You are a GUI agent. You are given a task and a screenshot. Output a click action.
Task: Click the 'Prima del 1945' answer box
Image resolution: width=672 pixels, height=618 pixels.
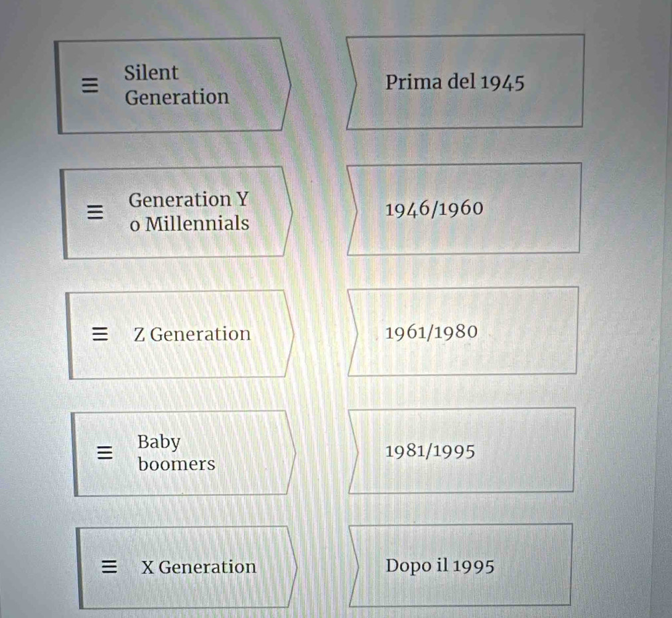464,83
